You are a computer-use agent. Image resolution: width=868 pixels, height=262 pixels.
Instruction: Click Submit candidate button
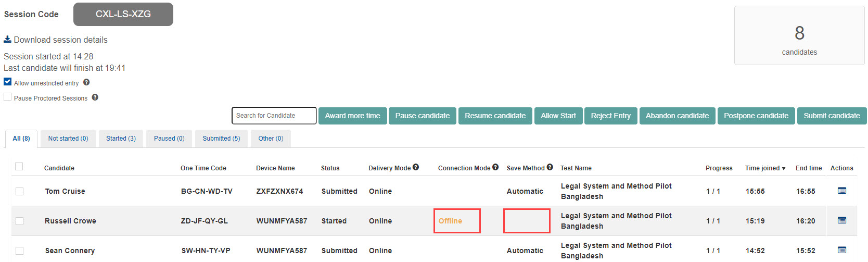coord(832,116)
